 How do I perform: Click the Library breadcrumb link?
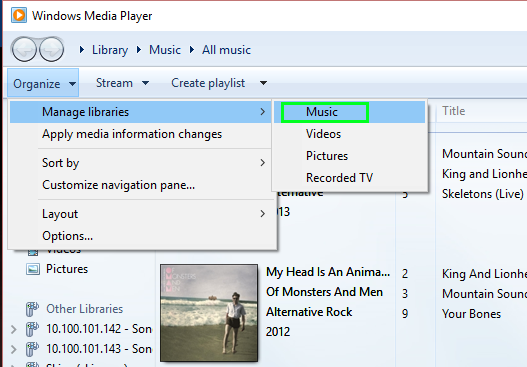click(110, 50)
